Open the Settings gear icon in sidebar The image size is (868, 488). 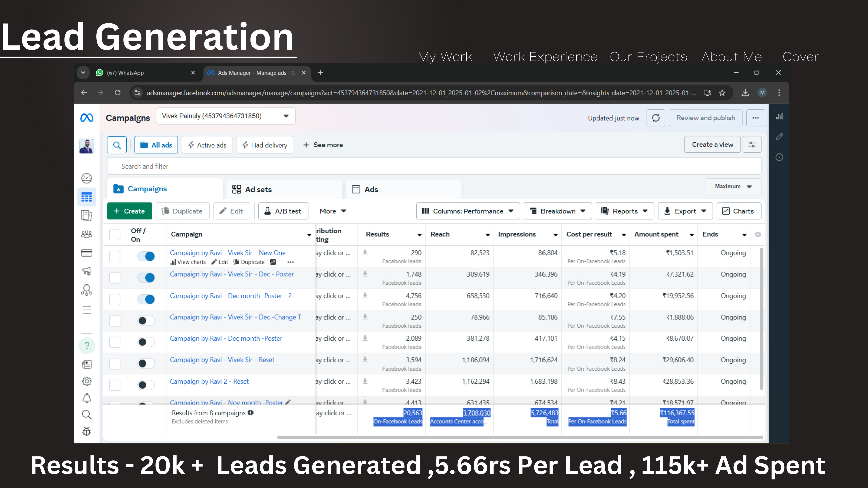(x=87, y=381)
